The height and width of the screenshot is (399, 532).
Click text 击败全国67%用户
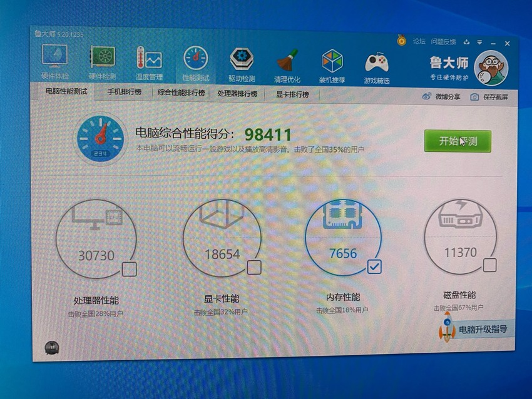[x=458, y=308]
